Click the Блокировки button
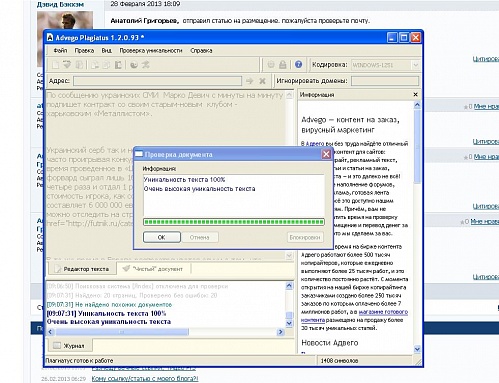 coord(305,237)
